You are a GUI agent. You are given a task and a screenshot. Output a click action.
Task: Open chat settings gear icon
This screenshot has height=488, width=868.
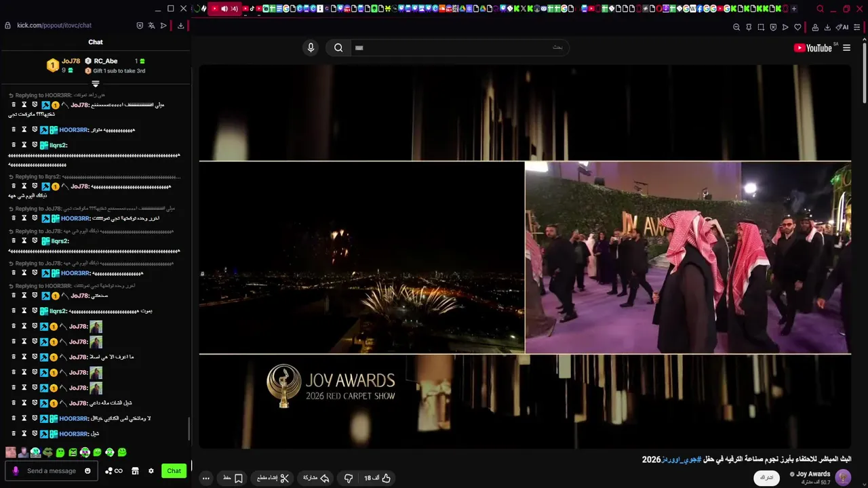(x=151, y=471)
